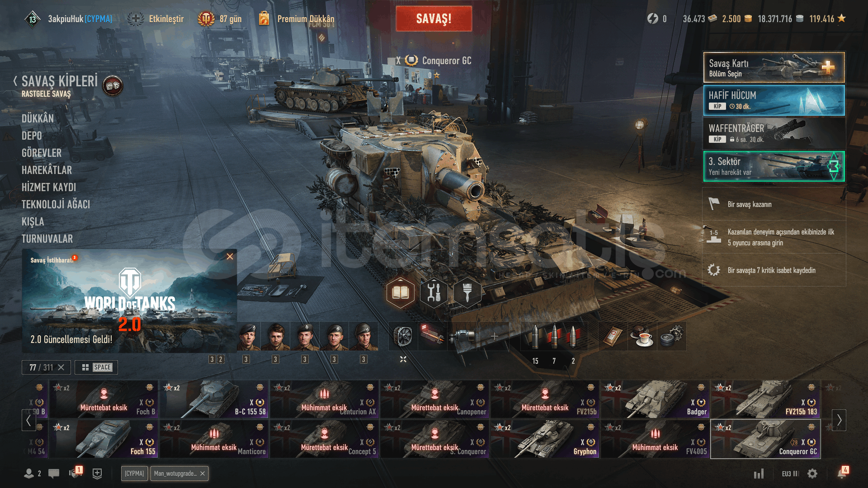This screenshot has width=868, height=488.
Task: Open the paintbrush exterior customization icon
Action: click(x=467, y=293)
